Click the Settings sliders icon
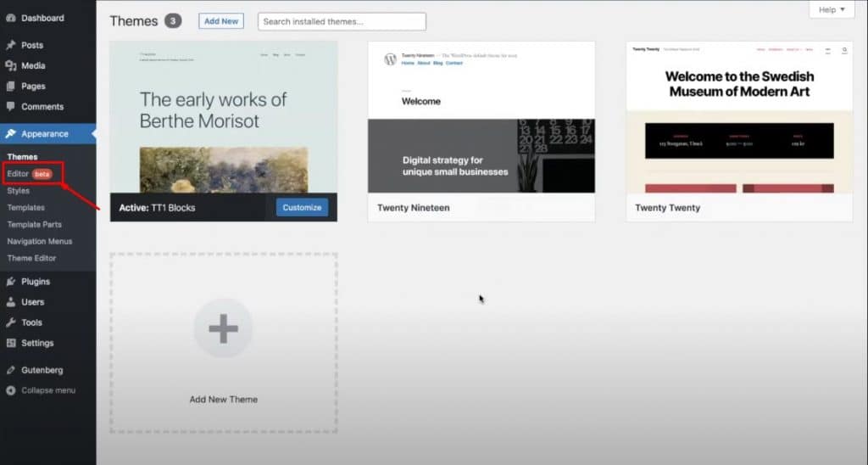This screenshot has width=868, height=465. 10,343
